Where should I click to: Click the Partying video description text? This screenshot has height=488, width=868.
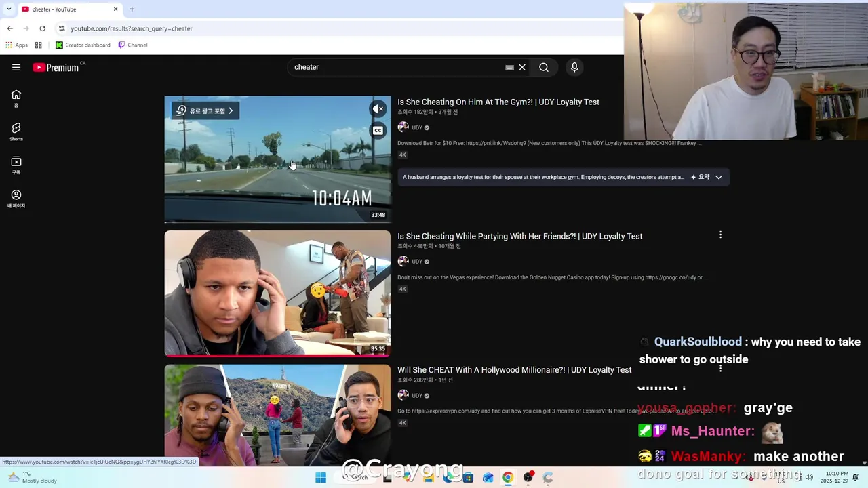pos(553,277)
